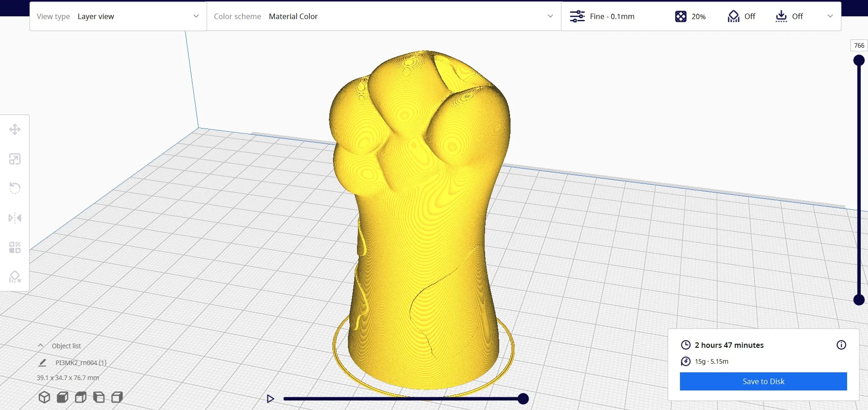Viewport: 868px width, 410px height.
Task: Expand the print settings panel chevron
Action: [x=830, y=16]
